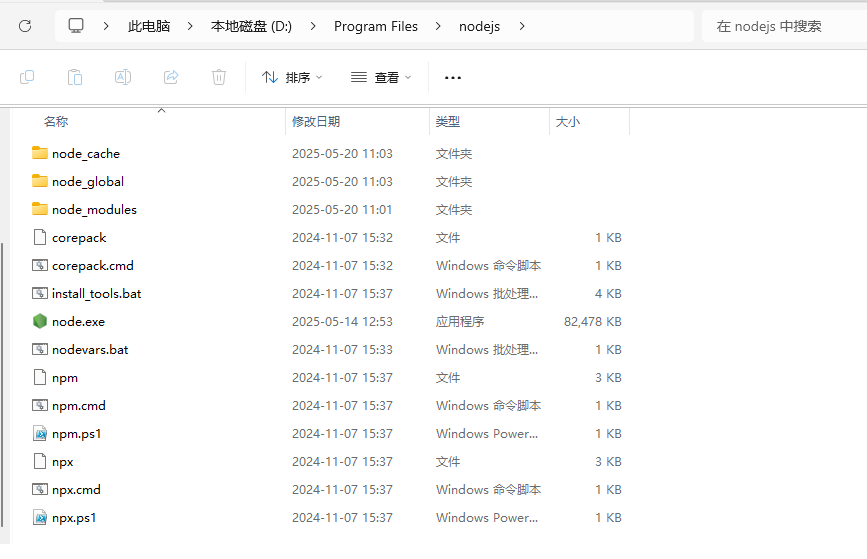The width and height of the screenshot is (867, 559).
Task: Open the 查看 view dropdown
Action: click(x=381, y=77)
